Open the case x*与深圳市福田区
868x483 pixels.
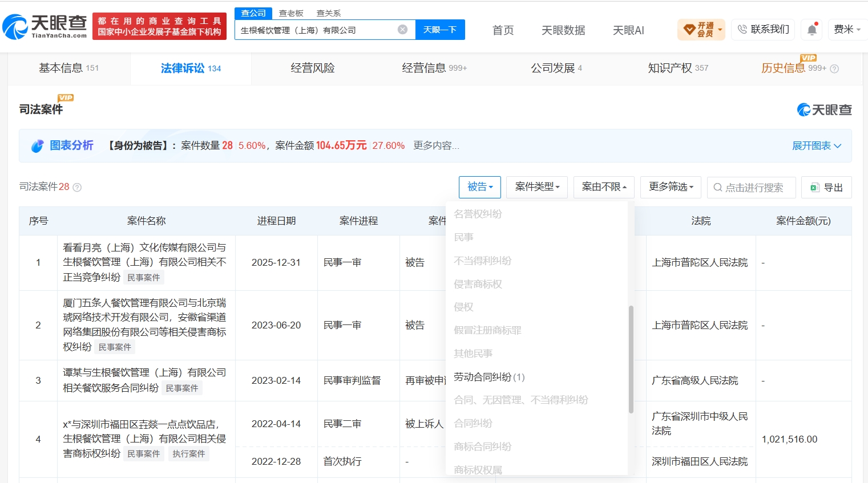point(144,439)
